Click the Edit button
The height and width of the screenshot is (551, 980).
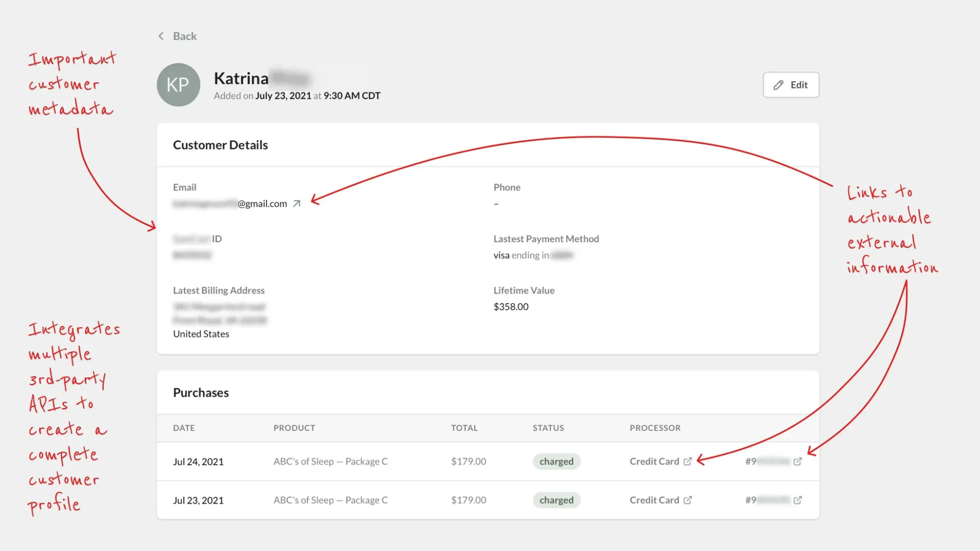point(791,85)
